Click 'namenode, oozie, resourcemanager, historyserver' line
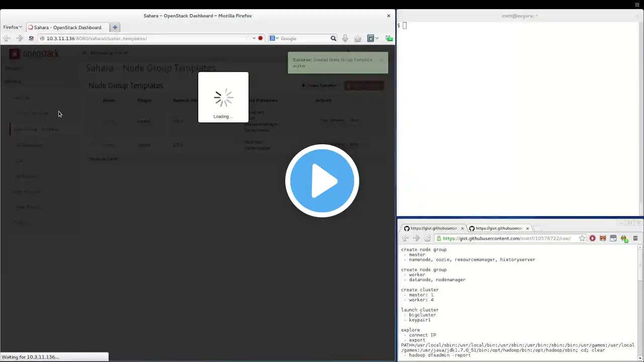The image size is (644, 362). pos(472,259)
